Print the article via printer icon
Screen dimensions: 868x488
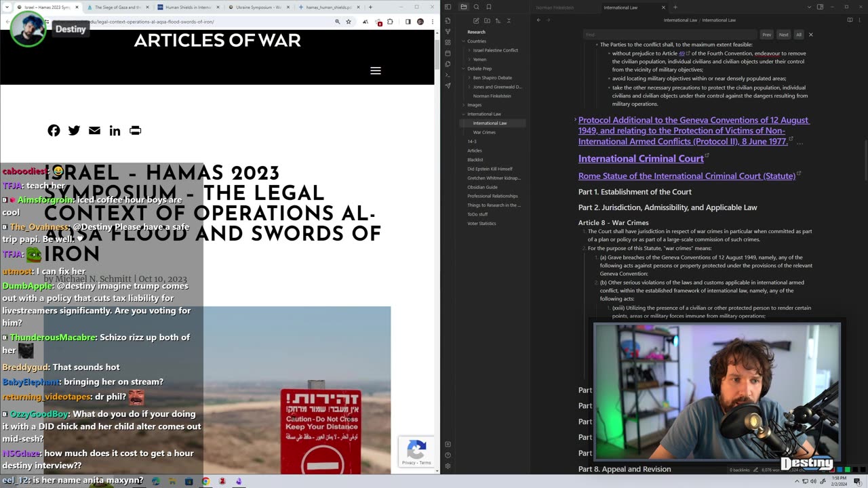(x=135, y=130)
